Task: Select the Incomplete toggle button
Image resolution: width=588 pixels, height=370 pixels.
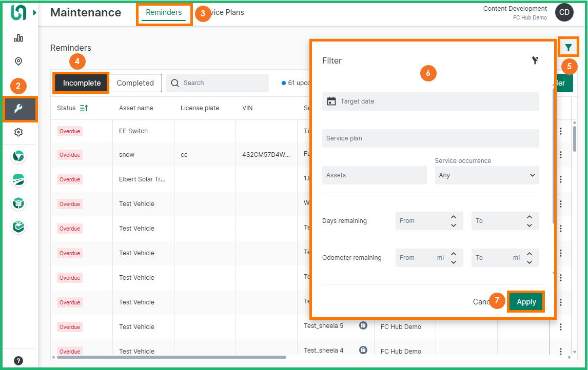Action: (x=82, y=83)
